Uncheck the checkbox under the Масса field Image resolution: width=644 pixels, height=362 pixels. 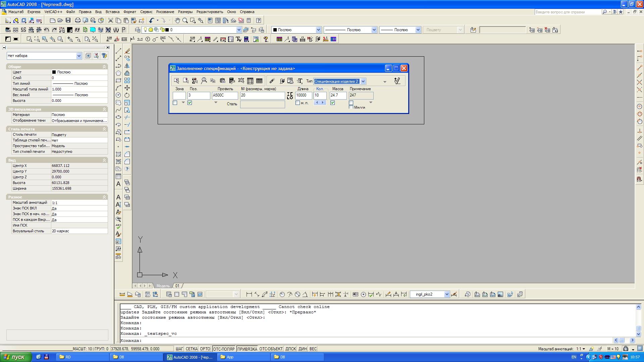(332, 103)
